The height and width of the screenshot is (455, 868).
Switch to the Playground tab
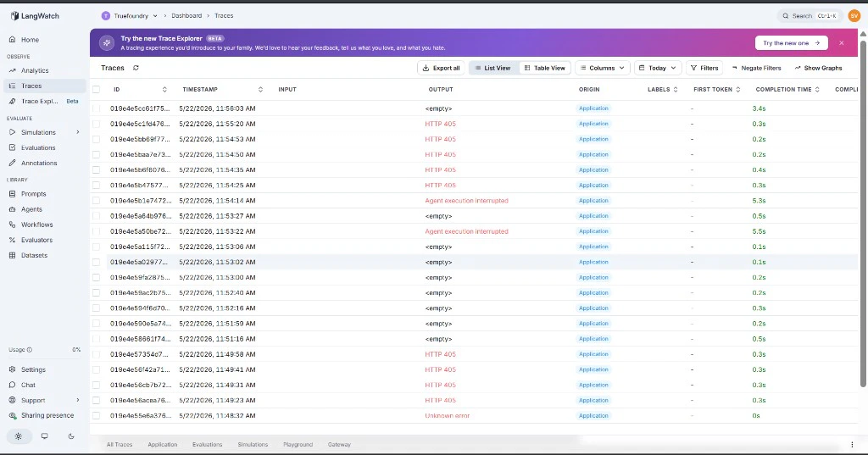point(298,445)
